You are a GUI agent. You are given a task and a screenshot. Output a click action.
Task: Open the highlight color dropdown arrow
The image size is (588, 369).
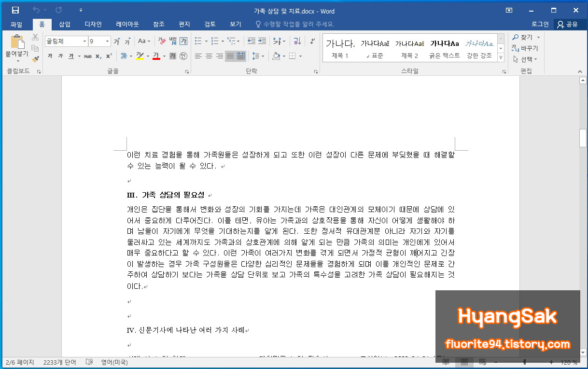coord(147,57)
